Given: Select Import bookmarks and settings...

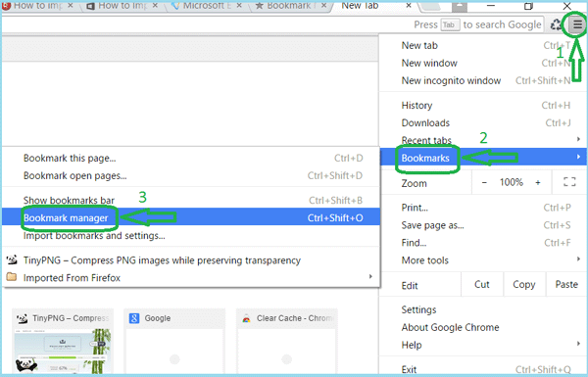Looking at the screenshot, I should [190, 236].
